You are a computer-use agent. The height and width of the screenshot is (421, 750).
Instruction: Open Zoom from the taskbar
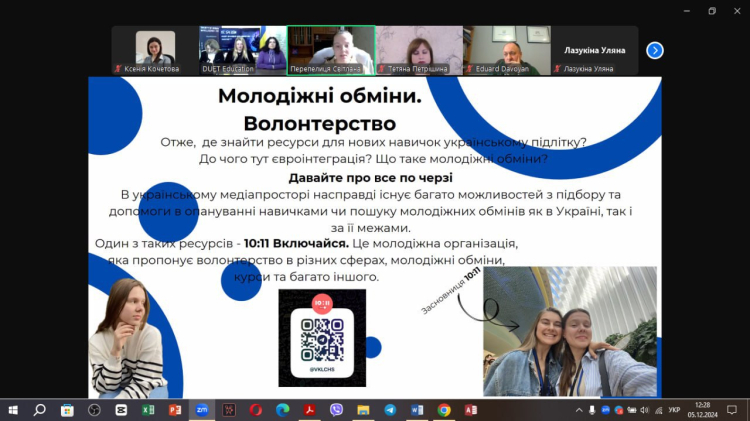click(201, 409)
